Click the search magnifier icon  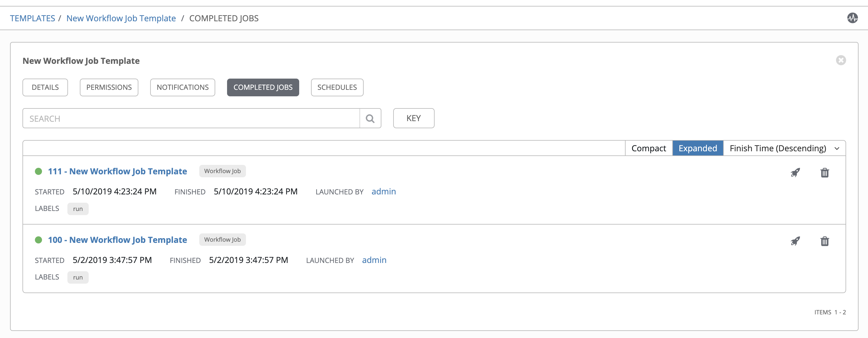[x=370, y=118]
